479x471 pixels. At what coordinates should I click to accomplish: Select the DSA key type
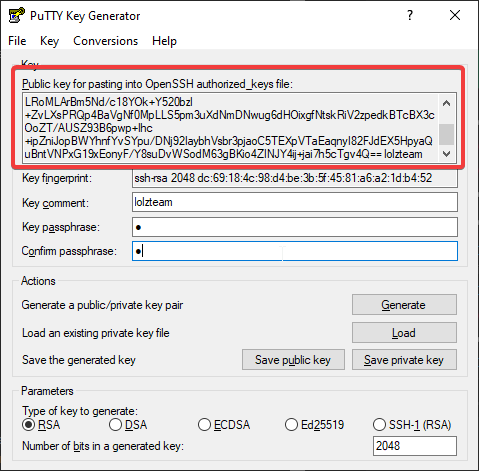pyautogui.click(x=128, y=425)
